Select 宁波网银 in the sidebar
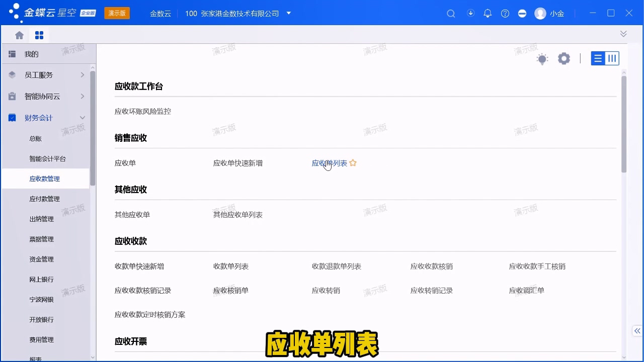644x362 pixels. 41,300
